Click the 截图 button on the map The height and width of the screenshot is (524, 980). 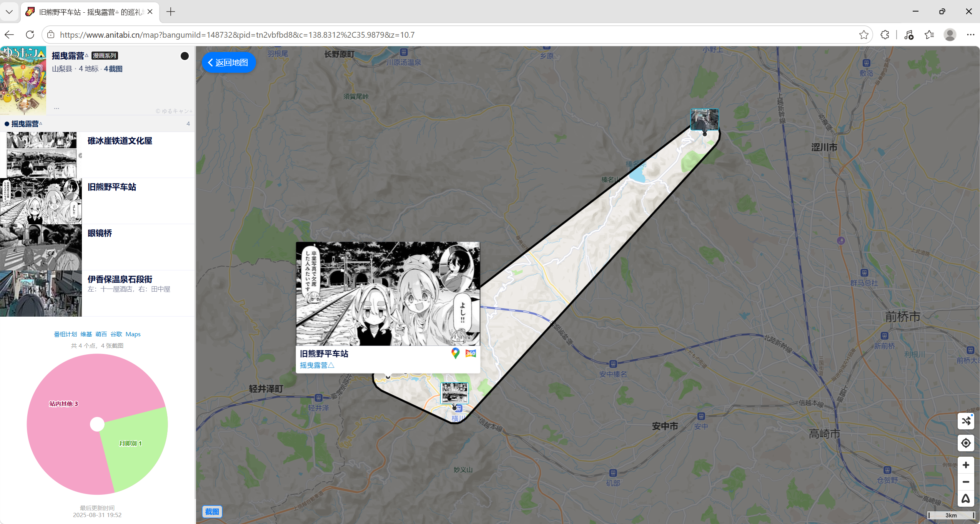(x=212, y=512)
